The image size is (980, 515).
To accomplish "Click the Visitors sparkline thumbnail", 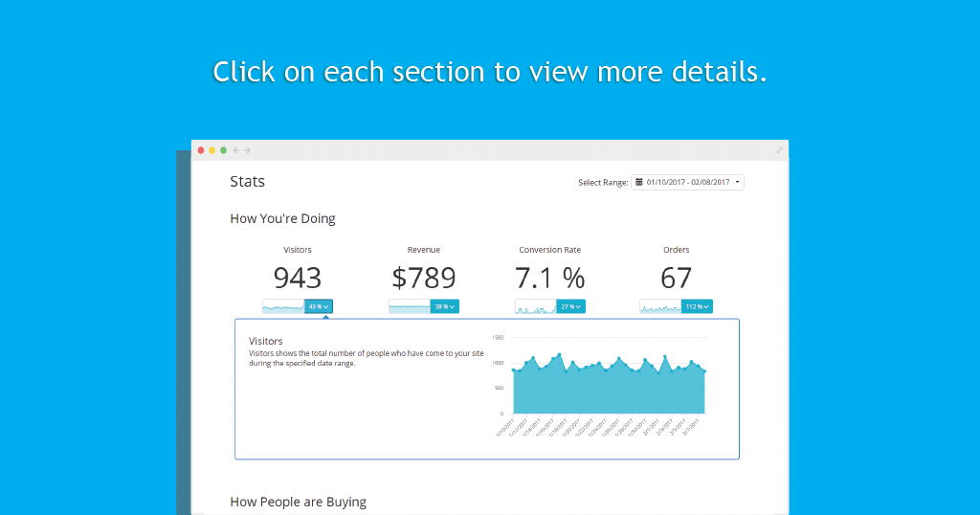I will coord(283,307).
